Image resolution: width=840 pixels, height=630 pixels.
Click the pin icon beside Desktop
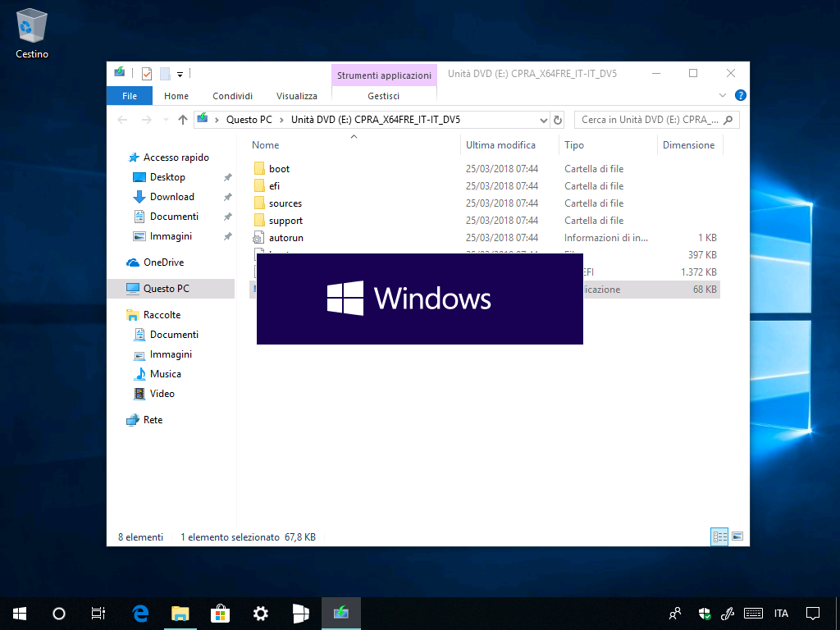click(x=228, y=177)
